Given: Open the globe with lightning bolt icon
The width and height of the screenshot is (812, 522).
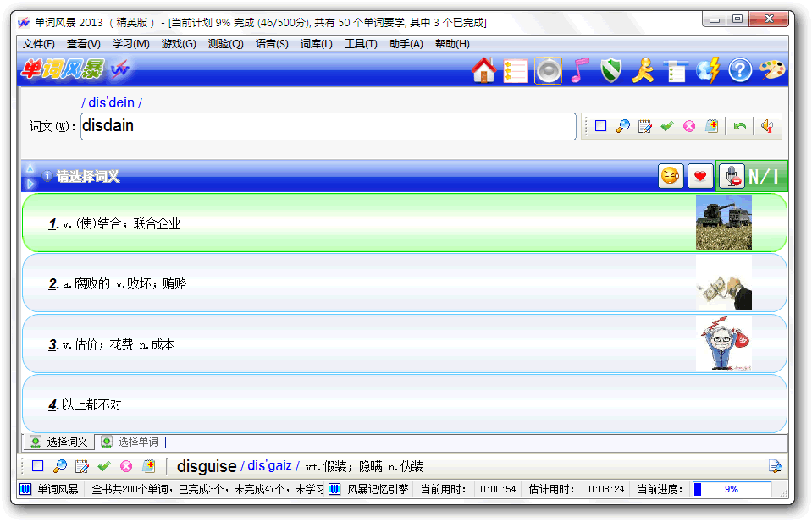Looking at the screenshot, I should 708,70.
